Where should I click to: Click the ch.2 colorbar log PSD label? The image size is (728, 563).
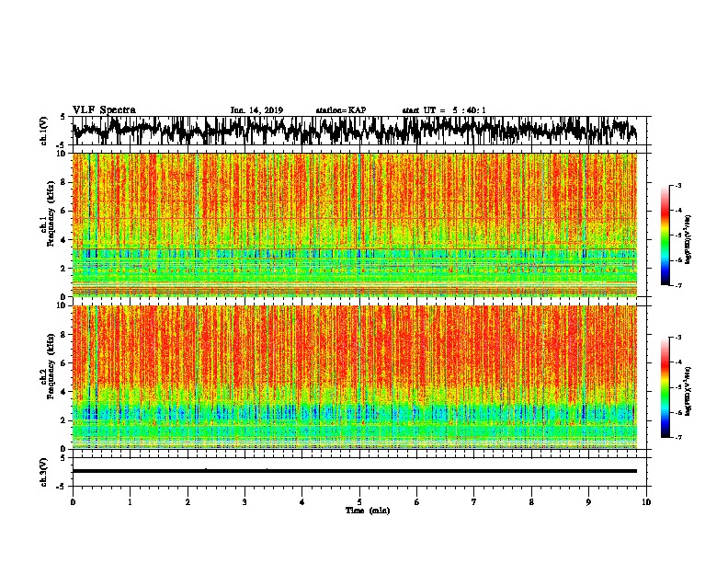click(x=688, y=391)
